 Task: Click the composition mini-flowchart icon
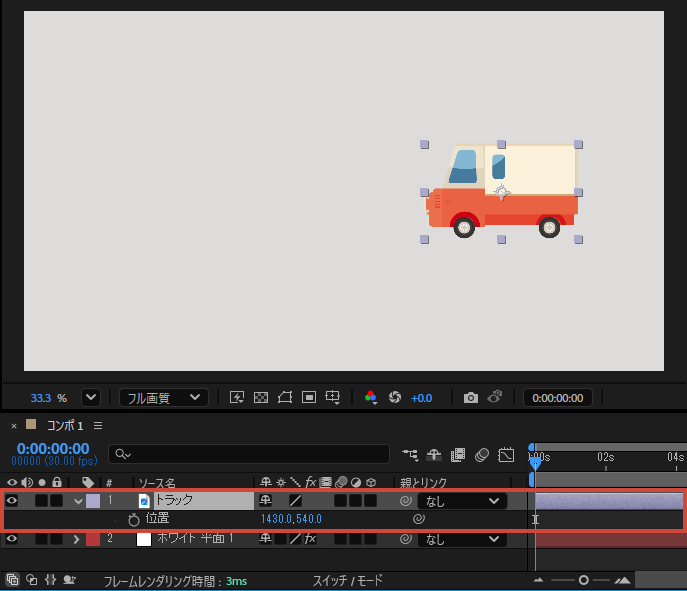pos(410,455)
